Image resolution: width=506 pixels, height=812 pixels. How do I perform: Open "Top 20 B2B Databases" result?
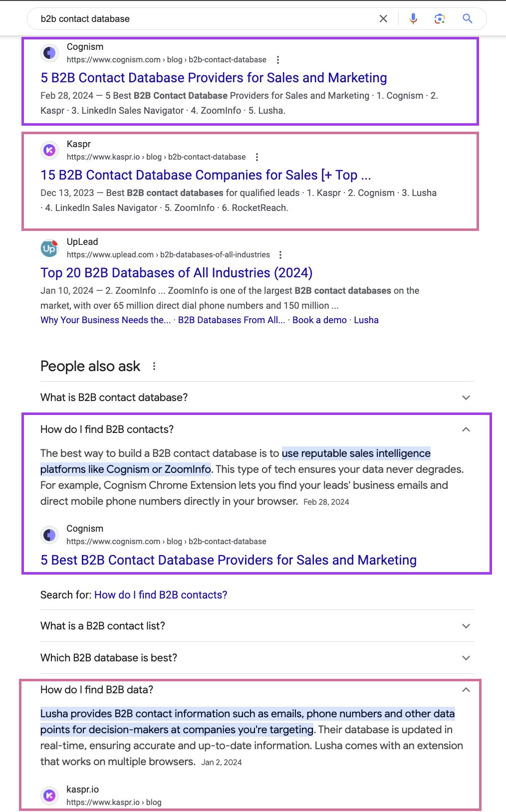tap(176, 273)
